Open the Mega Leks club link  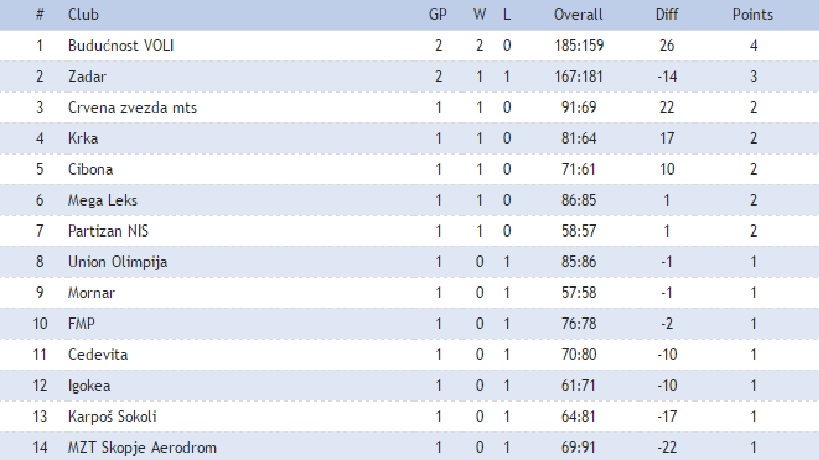(102, 201)
